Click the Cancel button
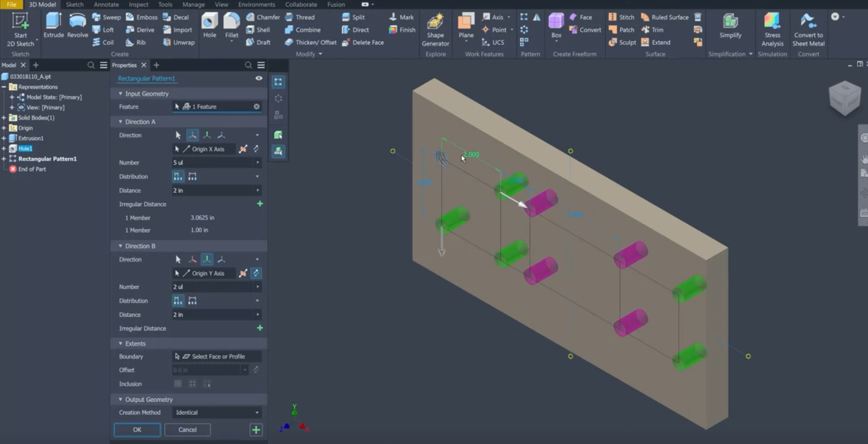Screen dimensions: 868x444 coord(188,430)
